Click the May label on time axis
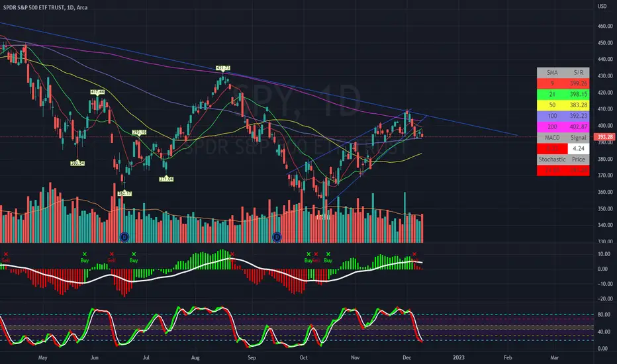Image resolution: width=617 pixels, height=364 pixels. (x=42, y=357)
